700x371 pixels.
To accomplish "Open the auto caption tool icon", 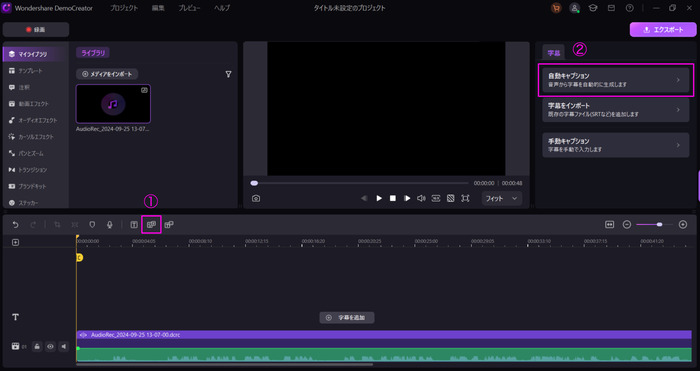I will pyautogui.click(x=151, y=225).
